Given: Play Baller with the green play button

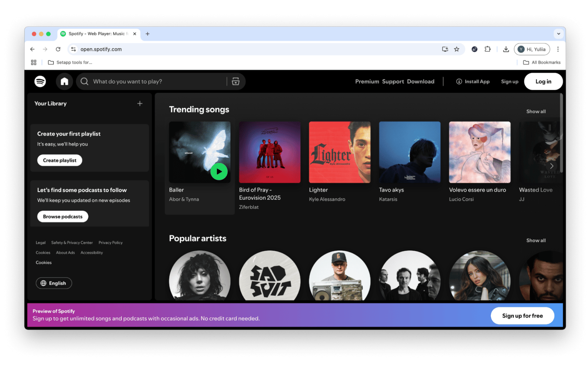Looking at the screenshot, I should [x=219, y=172].
